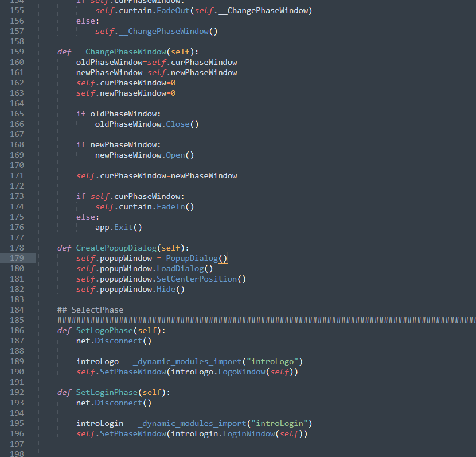Click the ## SelectPhase comment
This screenshot has width=476, height=457.
(x=90, y=310)
